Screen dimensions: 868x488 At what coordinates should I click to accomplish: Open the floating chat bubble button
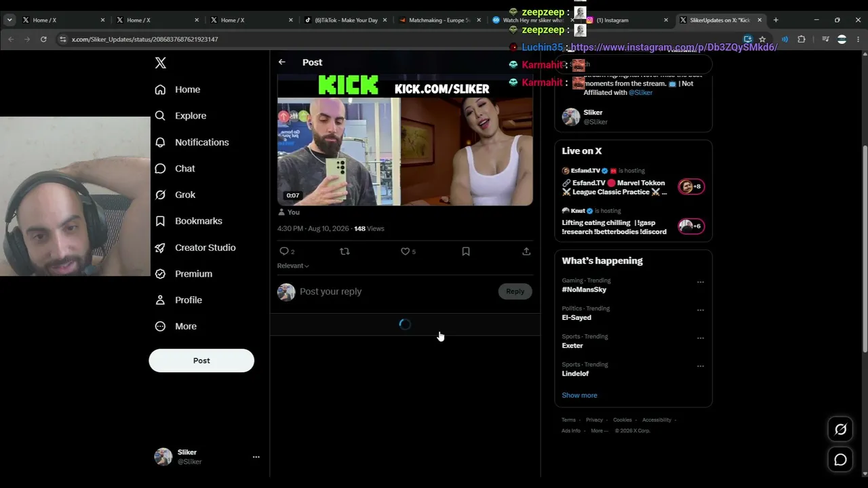(840, 460)
